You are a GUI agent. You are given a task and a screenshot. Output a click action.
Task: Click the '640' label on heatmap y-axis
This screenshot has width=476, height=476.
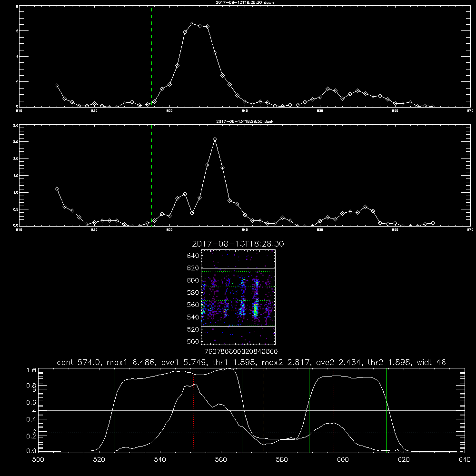[x=193, y=256]
